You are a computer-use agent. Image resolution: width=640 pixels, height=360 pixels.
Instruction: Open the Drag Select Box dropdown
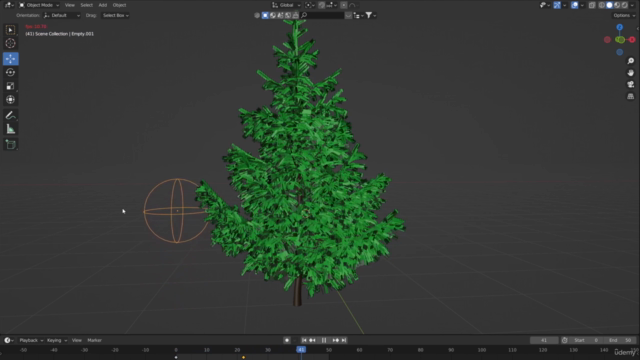[116, 15]
